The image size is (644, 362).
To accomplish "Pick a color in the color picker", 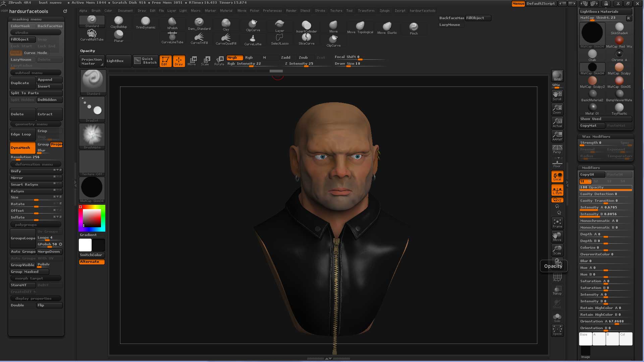I will point(92,218).
